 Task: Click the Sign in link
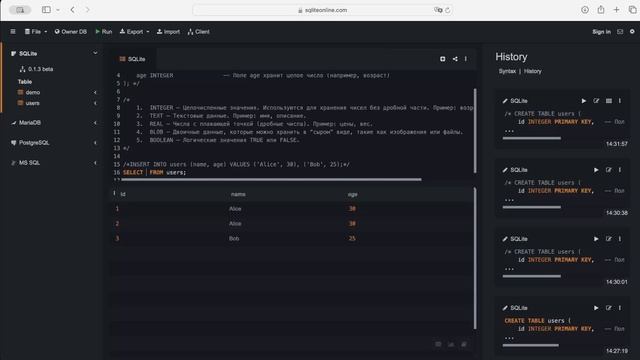(601, 31)
